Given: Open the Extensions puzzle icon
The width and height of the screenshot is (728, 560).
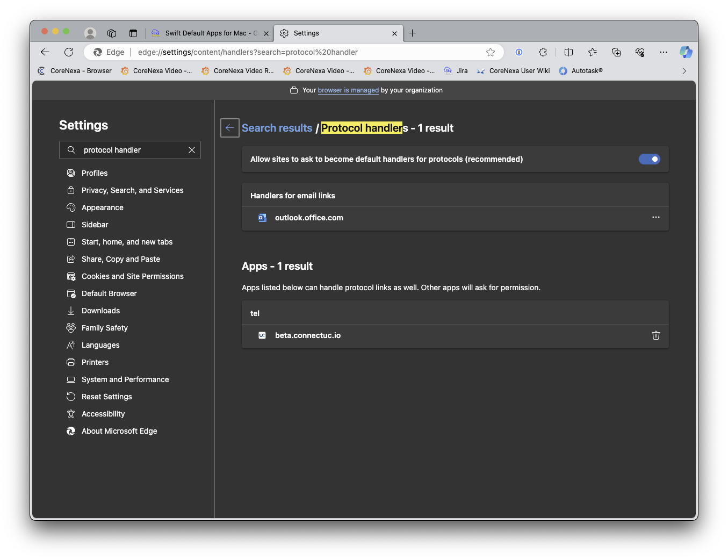Looking at the screenshot, I should point(543,52).
